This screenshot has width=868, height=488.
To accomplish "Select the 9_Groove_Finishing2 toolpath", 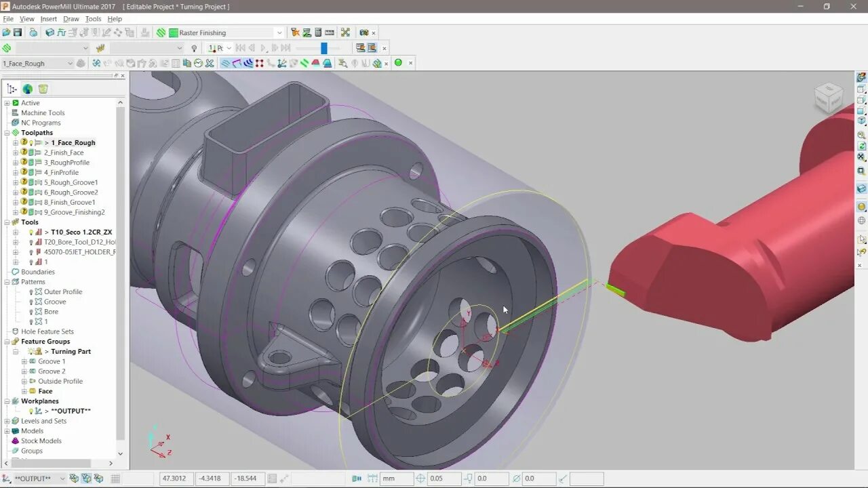I will 74,212.
